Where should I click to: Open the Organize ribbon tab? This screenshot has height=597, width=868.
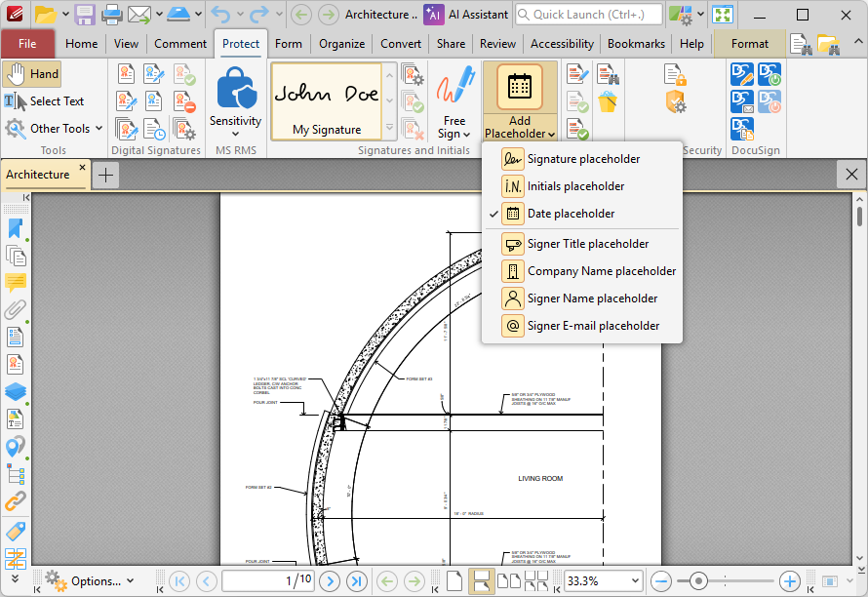click(x=341, y=44)
